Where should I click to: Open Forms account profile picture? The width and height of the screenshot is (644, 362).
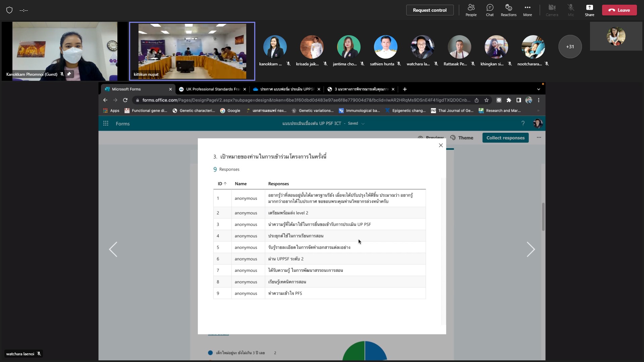pyautogui.click(x=538, y=124)
